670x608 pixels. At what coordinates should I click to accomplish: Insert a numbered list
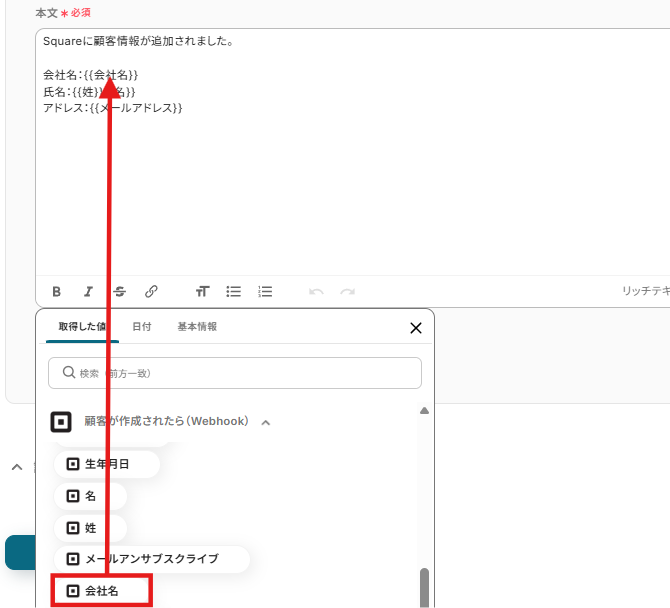(x=265, y=291)
